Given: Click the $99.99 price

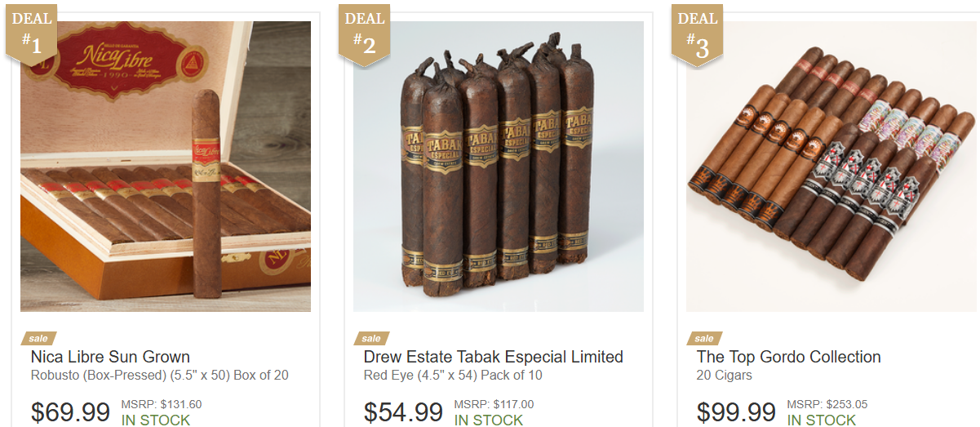Looking at the screenshot, I should (x=736, y=412).
